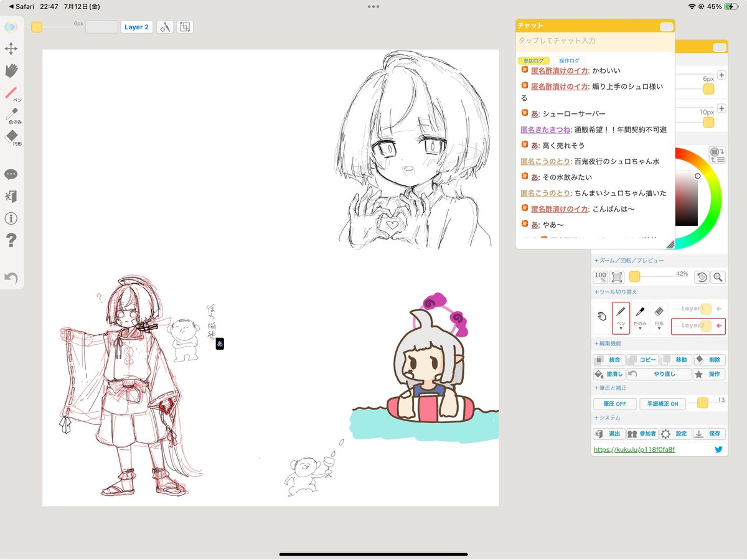Click the 削除 delete button

pyautogui.click(x=709, y=360)
